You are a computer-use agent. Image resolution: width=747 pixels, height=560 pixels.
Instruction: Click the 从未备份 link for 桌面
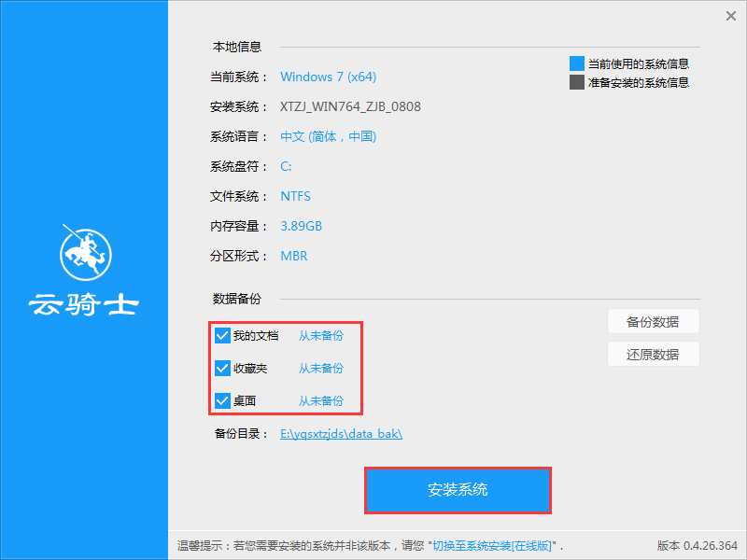pos(320,400)
